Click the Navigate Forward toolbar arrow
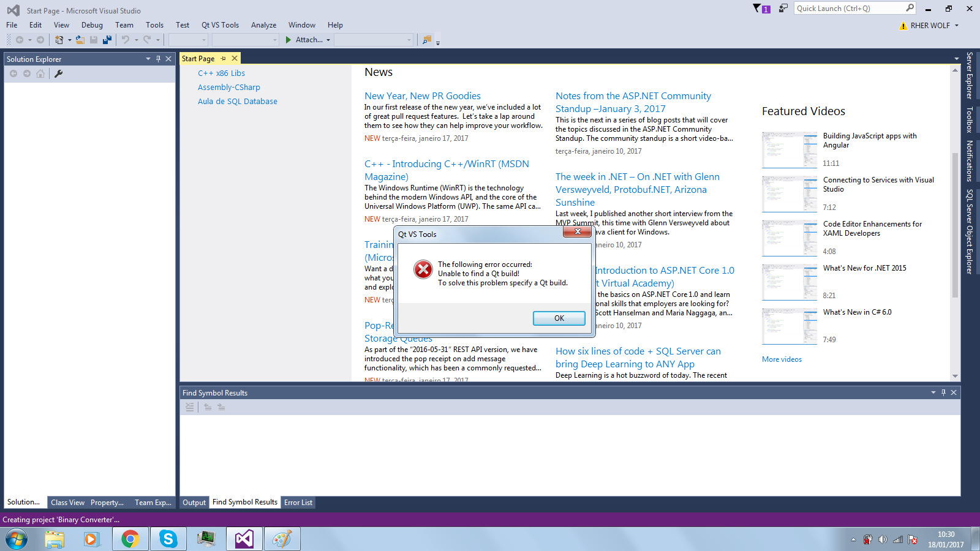This screenshot has width=980, height=551. coord(40,40)
